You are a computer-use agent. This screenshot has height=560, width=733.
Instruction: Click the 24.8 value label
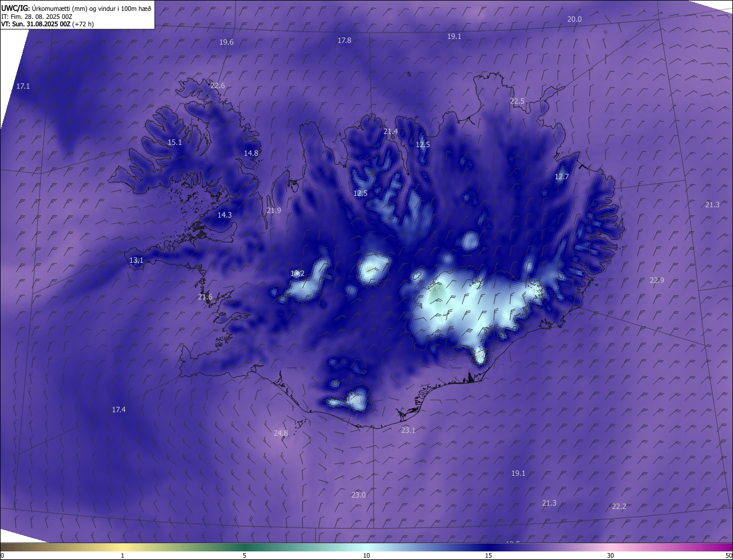[281, 433]
